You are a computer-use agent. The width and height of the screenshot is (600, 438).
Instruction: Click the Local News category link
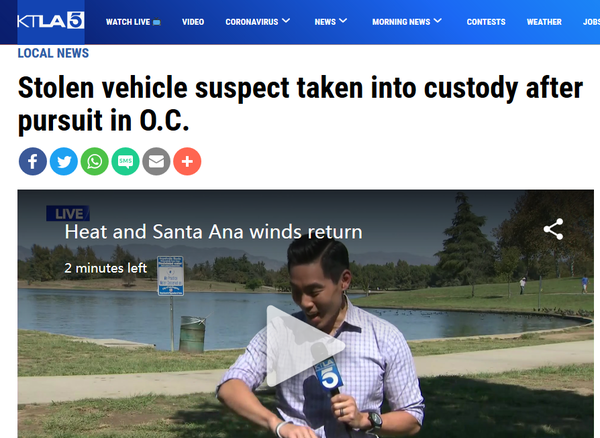53,53
